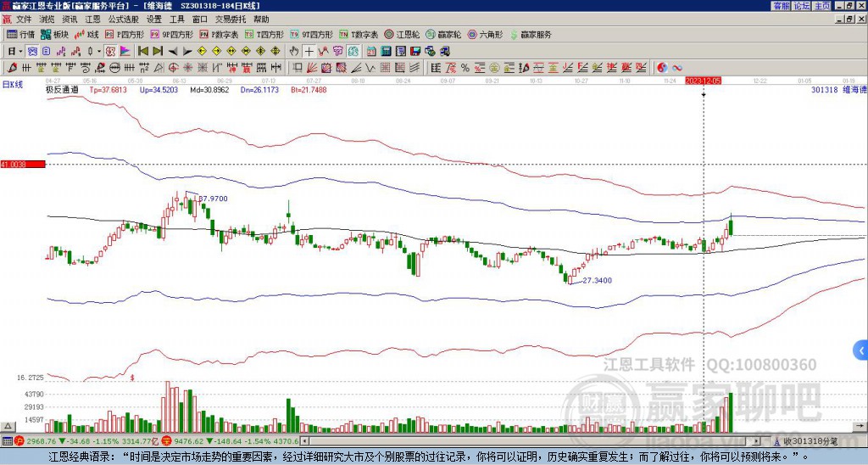Click the red-blue yin-yang icon
Image resolution: width=868 pixels, height=465 pixels.
click(x=662, y=68)
